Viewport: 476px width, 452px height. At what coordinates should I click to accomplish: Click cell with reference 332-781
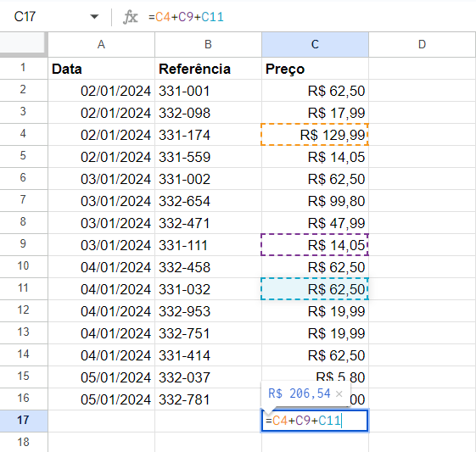tap(208, 399)
